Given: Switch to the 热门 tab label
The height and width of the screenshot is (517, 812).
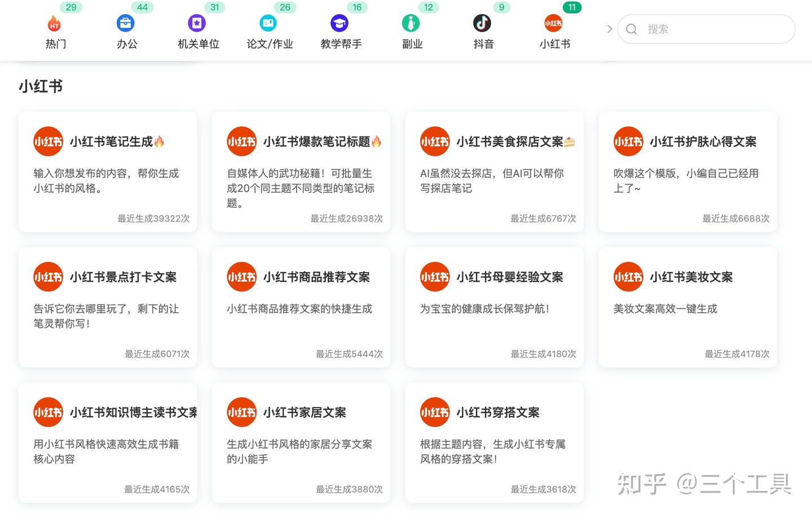Looking at the screenshot, I should (56, 44).
